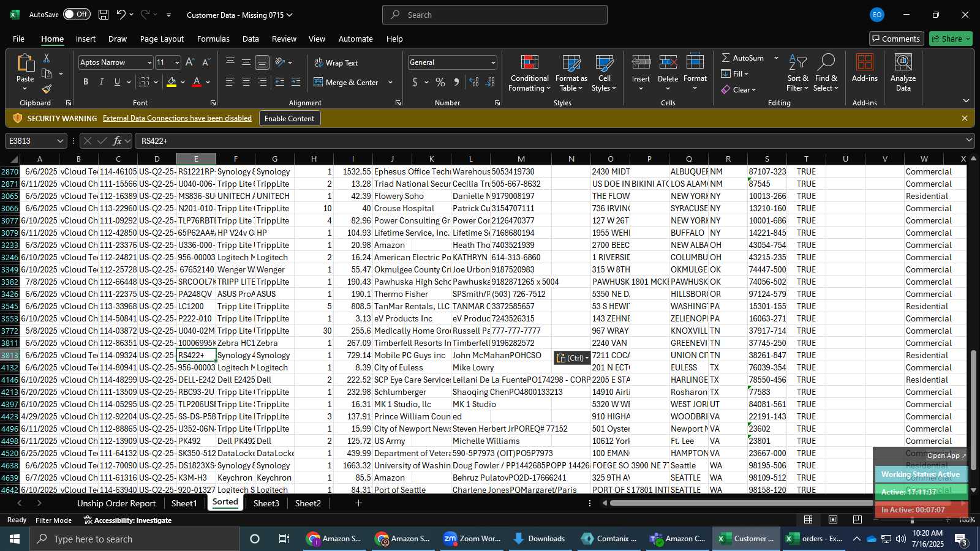The image size is (980, 551).
Task: Click the vertical scrollbar thumb
Action: pos(973,411)
